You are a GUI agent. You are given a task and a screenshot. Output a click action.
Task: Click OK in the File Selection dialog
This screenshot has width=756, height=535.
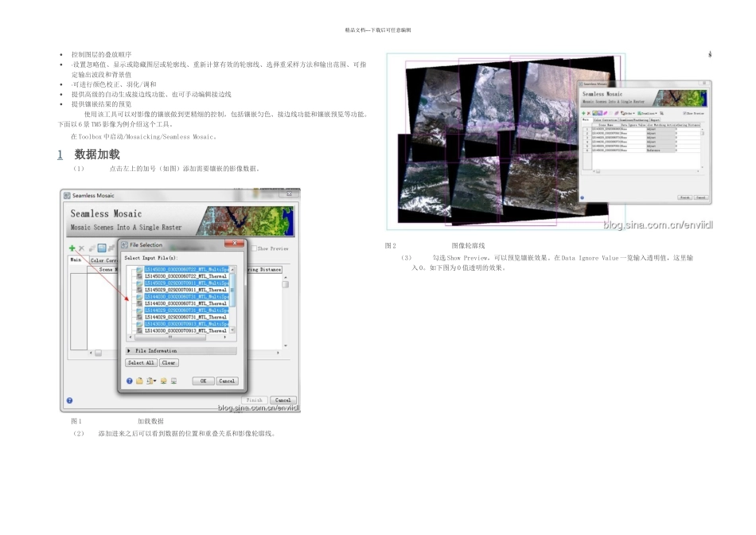point(203,381)
